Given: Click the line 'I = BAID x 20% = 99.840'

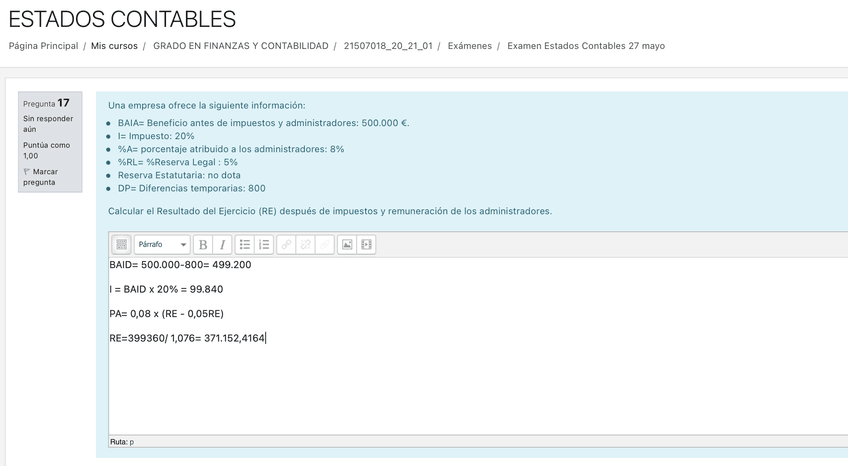Looking at the screenshot, I should pyautogui.click(x=166, y=289).
